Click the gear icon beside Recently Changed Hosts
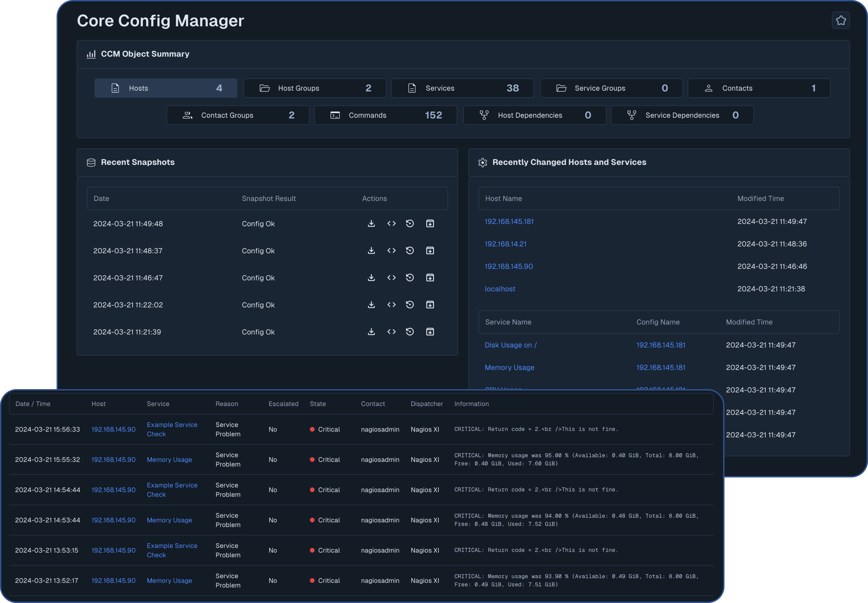868x603 pixels. 483,162
